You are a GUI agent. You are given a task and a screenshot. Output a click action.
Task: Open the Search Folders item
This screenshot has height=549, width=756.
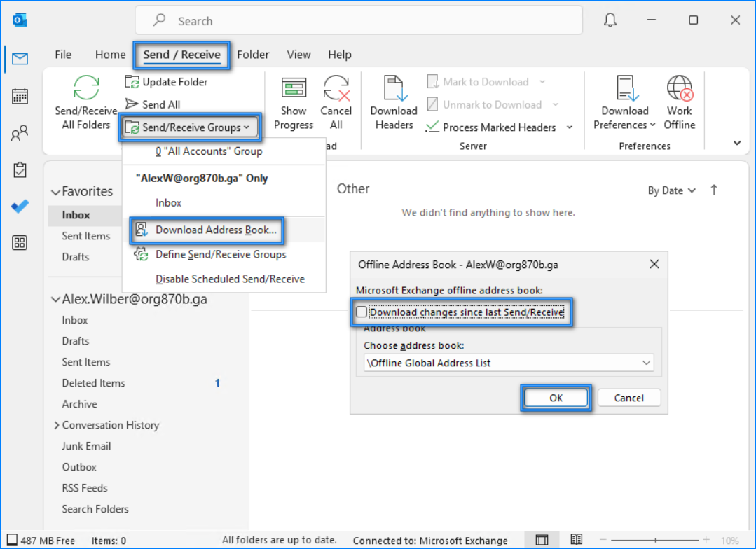(95, 509)
